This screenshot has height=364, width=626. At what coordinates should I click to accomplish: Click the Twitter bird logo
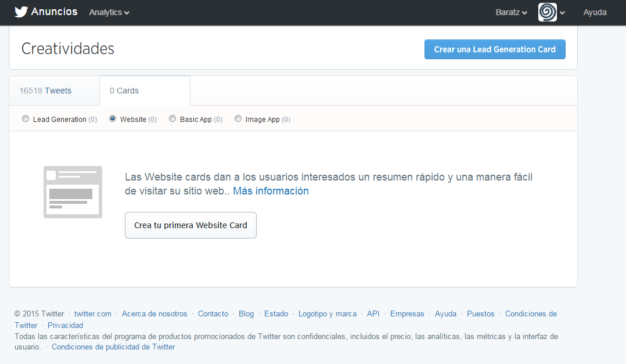pyautogui.click(x=21, y=12)
